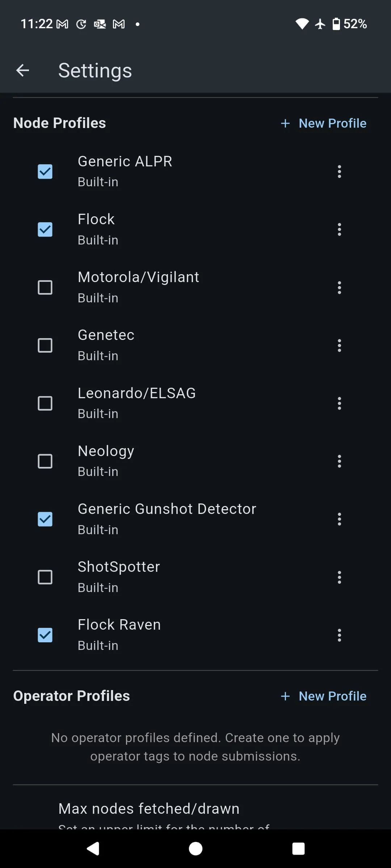
Task: Open more options for Flock Raven
Action: coord(339,635)
